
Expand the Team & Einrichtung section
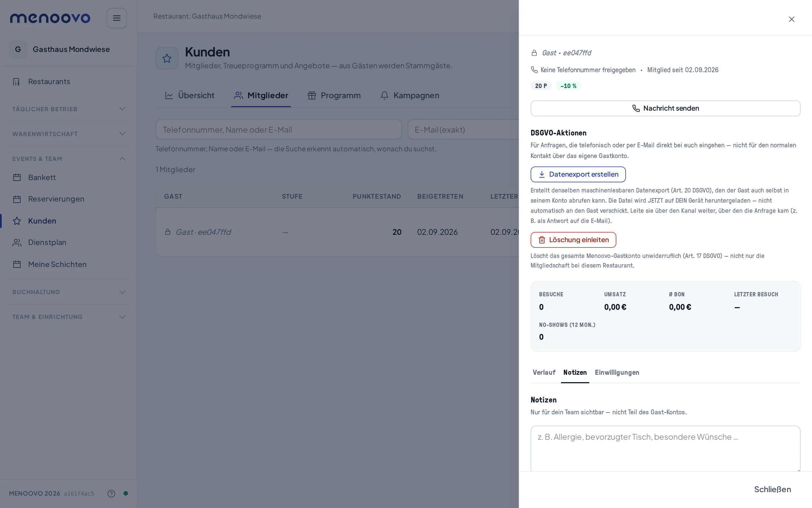click(x=69, y=317)
